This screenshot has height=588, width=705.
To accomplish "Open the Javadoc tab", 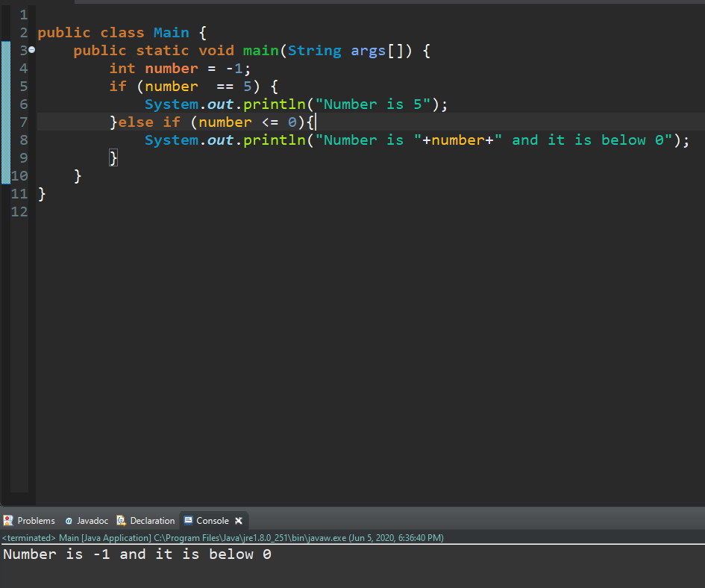I will click(93, 521).
